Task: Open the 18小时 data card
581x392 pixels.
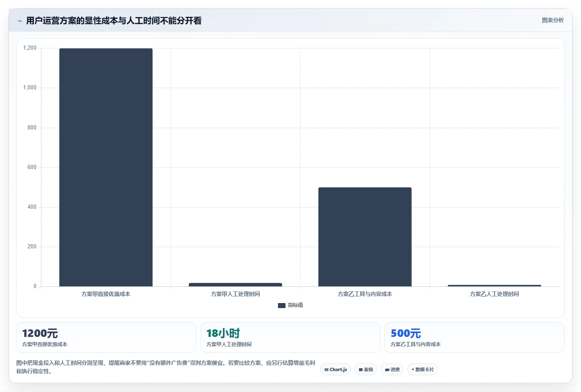Action: click(x=290, y=337)
